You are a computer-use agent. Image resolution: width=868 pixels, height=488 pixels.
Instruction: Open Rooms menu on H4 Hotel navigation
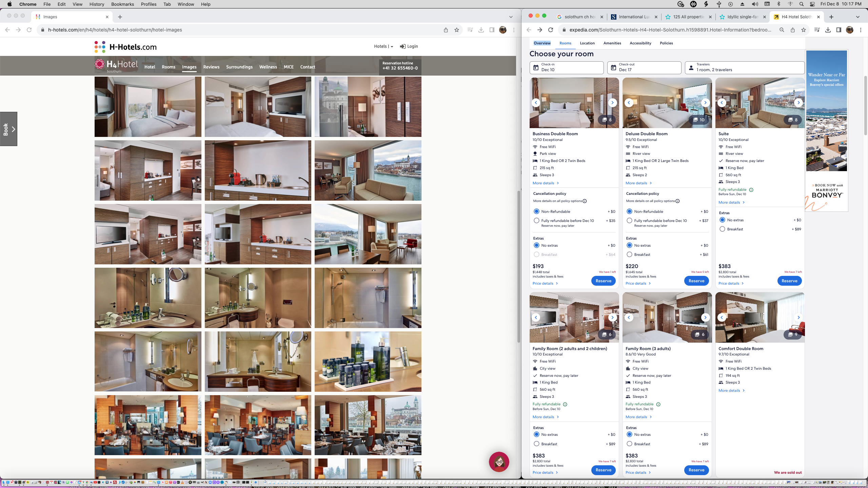[x=169, y=67]
